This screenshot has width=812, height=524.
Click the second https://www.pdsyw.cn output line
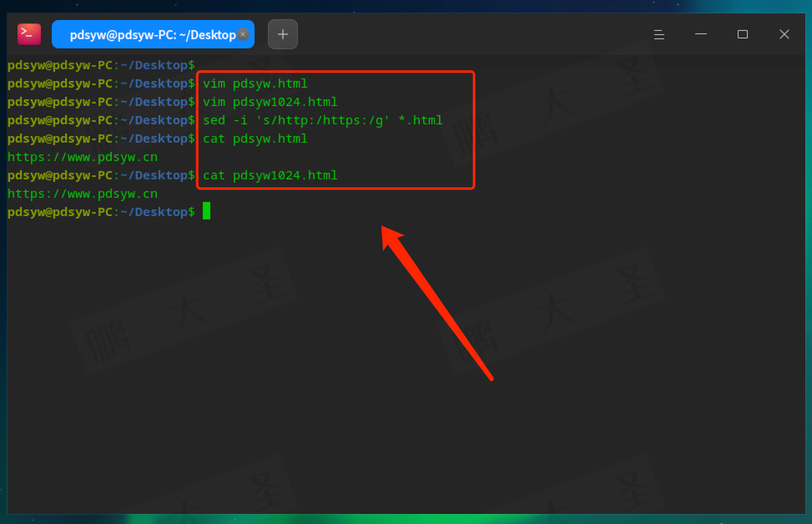coord(83,194)
